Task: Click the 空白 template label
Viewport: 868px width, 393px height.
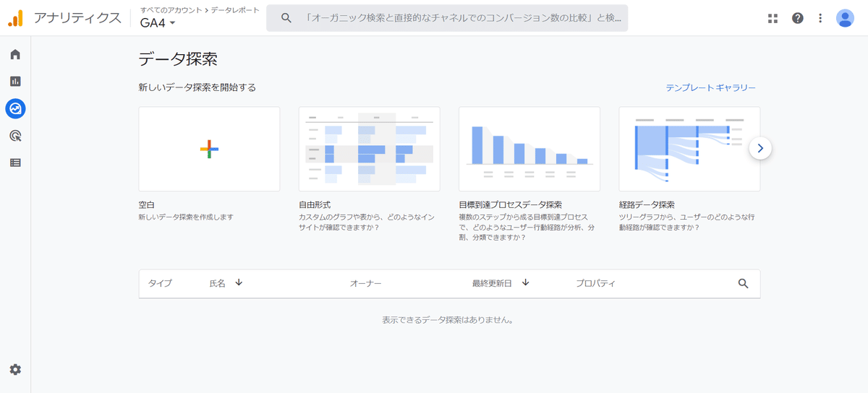Action: pos(146,205)
